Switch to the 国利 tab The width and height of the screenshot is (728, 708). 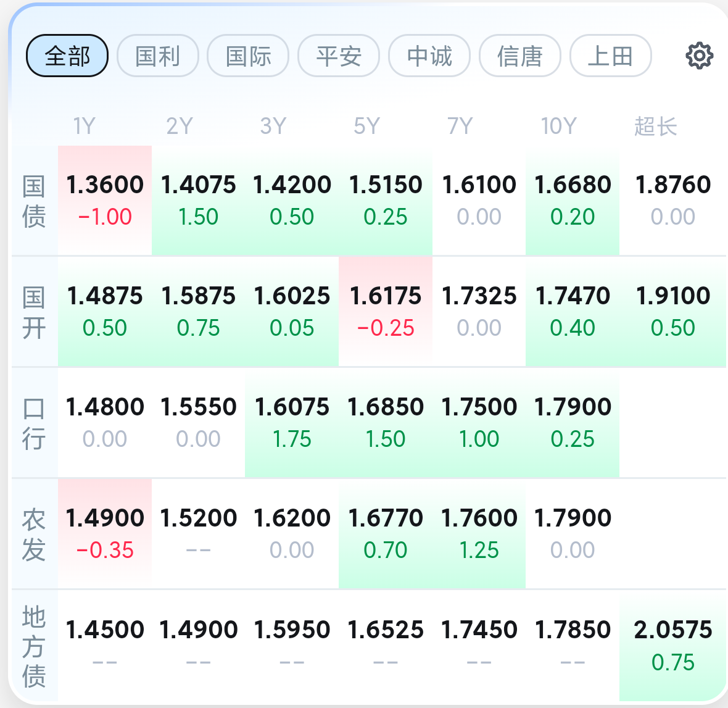[158, 56]
